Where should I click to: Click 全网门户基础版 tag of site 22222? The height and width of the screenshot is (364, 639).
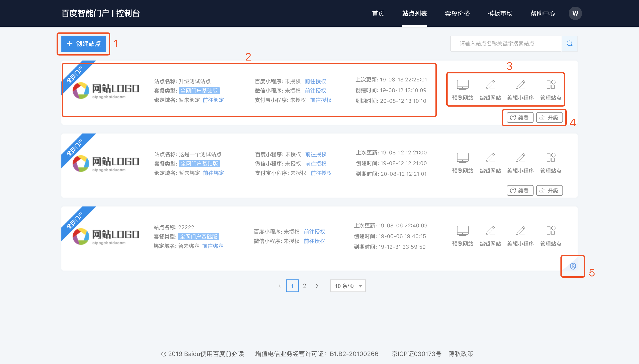(198, 237)
